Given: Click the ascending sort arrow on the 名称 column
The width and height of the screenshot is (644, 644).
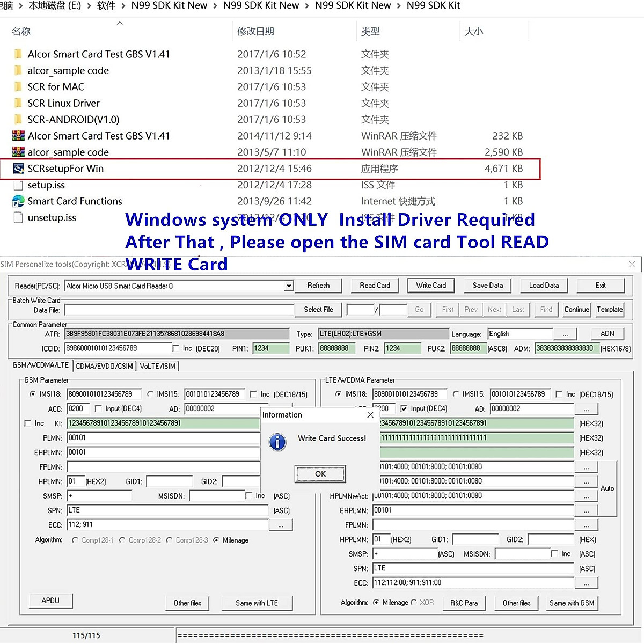Looking at the screenshot, I should coord(119,23).
